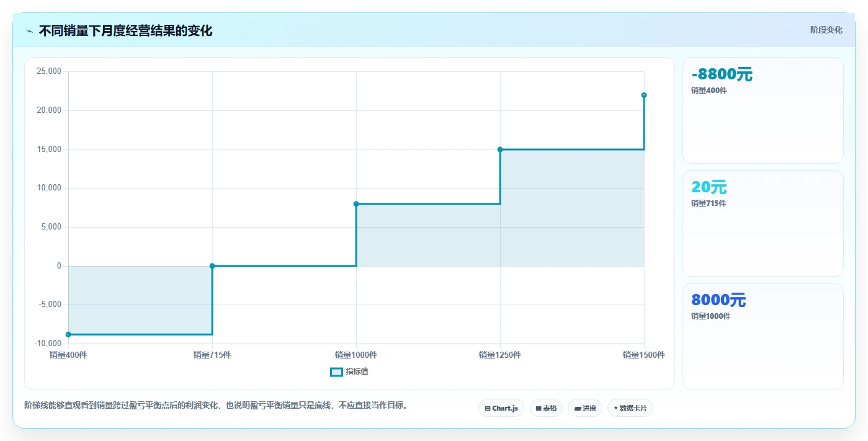This screenshot has height=441, width=868.
Task: Click the lightning icon beside the chart title
Action: 29,31
